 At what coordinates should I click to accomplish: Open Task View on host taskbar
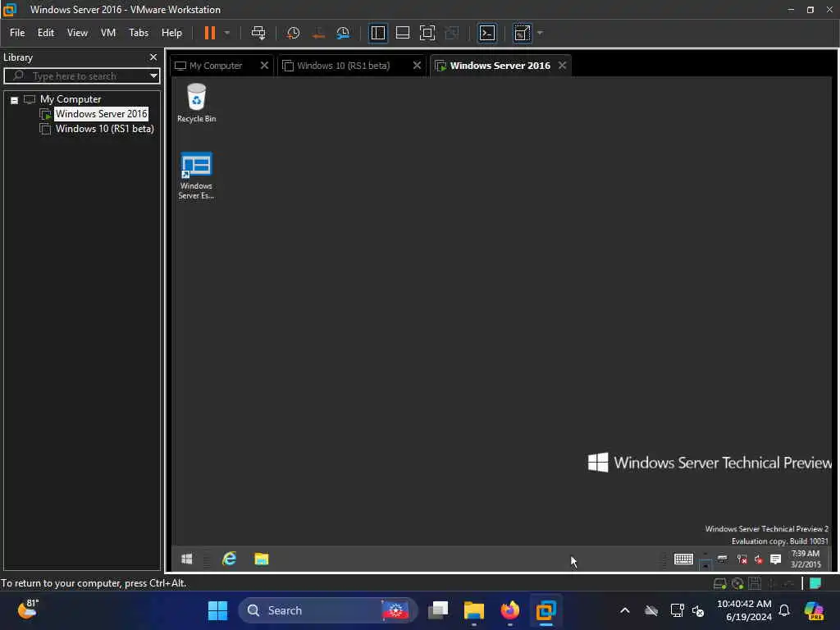pos(438,610)
